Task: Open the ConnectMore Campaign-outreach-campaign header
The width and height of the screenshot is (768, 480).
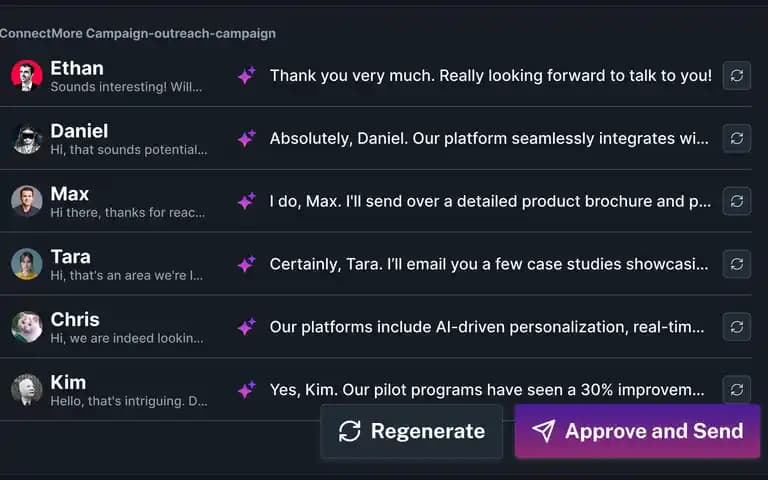Action: click(x=138, y=33)
